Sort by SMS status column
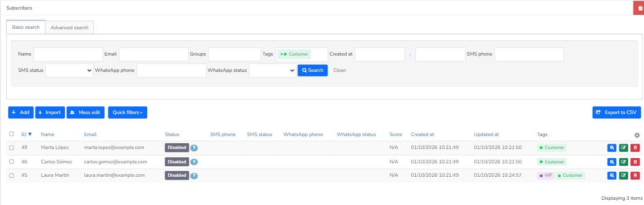 pos(259,135)
